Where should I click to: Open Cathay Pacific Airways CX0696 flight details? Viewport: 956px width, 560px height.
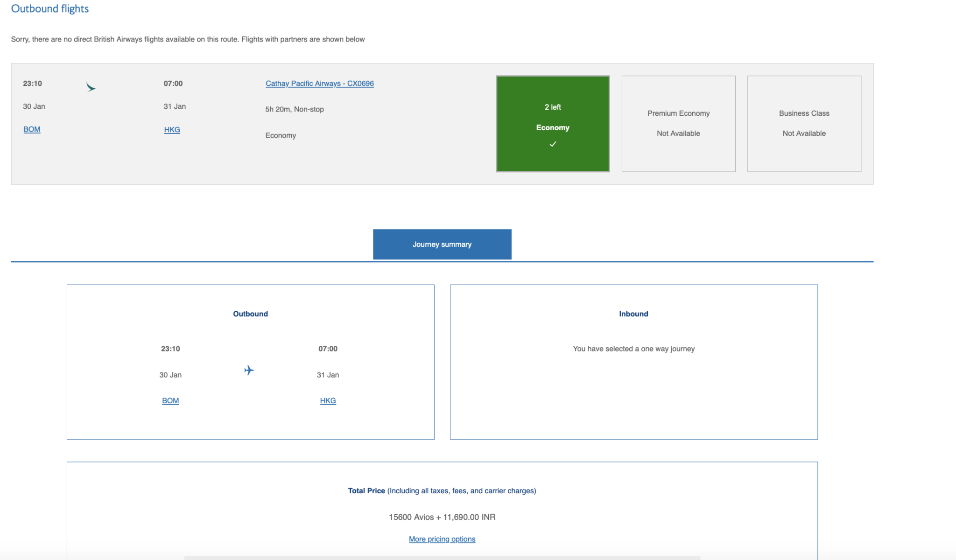tap(320, 84)
